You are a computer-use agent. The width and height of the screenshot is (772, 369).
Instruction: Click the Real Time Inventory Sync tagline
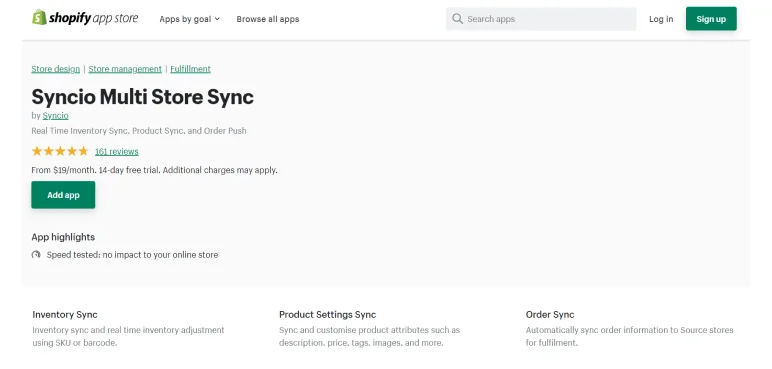139,131
